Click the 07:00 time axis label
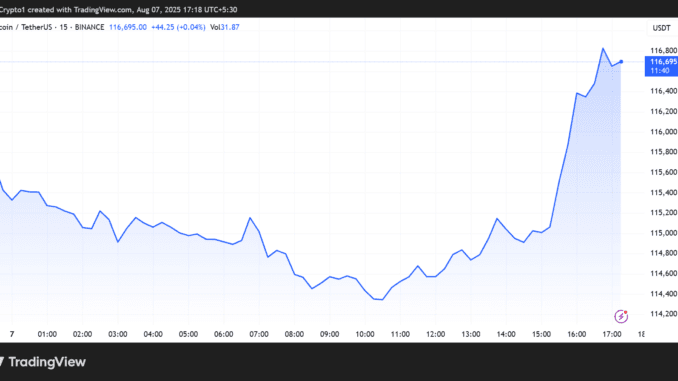 coord(259,334)
